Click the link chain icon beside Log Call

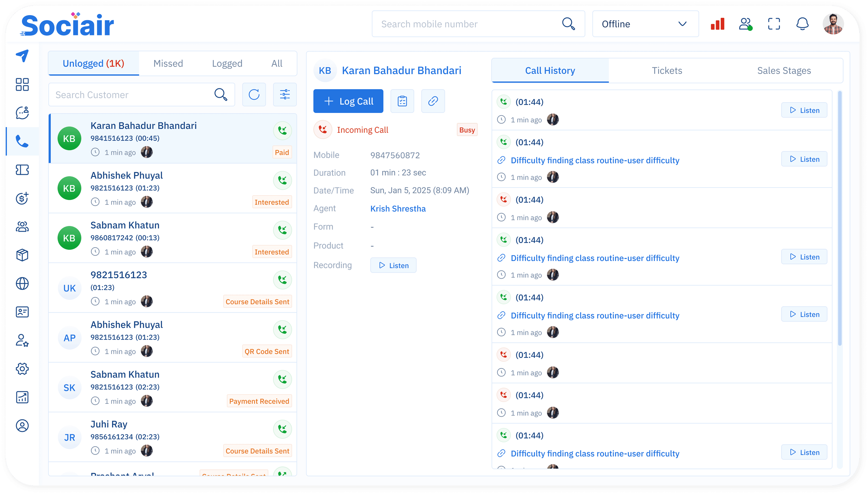pyautogui.click(x=433, y=101)
